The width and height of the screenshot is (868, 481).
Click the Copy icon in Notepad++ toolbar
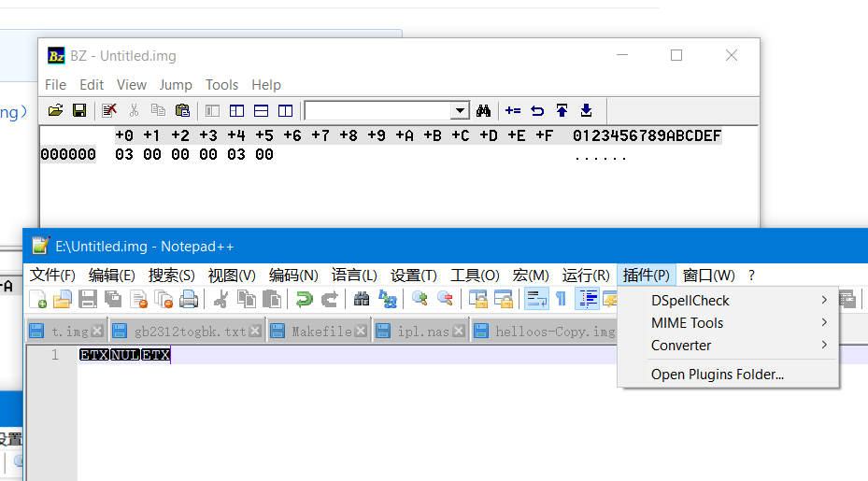247,300
